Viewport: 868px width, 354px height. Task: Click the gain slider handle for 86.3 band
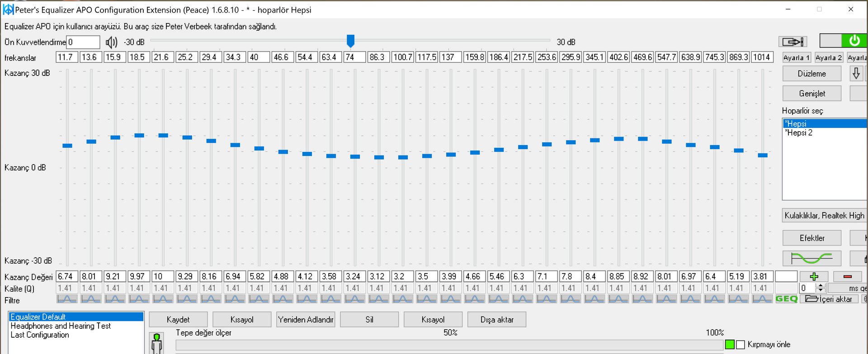379,157
